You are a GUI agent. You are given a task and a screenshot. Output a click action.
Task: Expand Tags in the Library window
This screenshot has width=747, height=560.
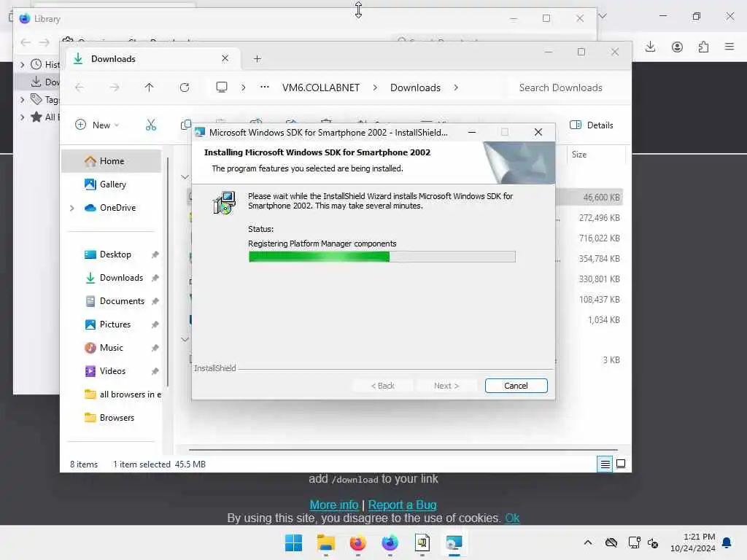22,99
